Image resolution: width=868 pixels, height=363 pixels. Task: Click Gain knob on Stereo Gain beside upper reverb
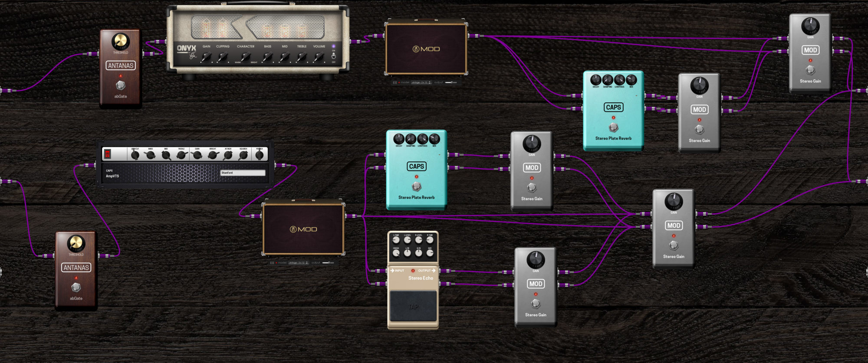pos(699,85)
